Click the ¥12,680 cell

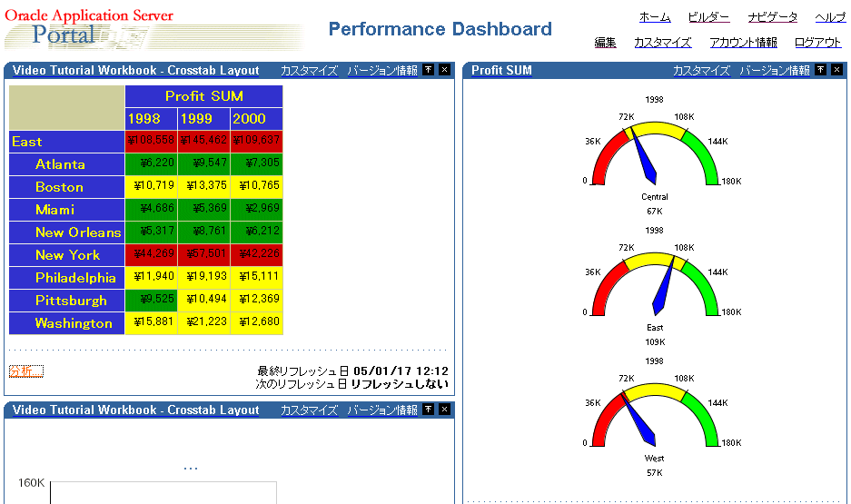pyautogui.click(x=256, y=322)
